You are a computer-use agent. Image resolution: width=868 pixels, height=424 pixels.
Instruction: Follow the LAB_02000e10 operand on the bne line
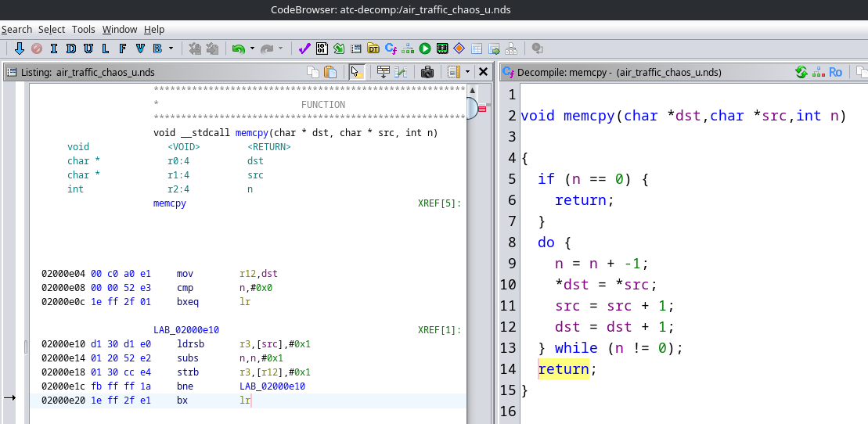[272, 386]
